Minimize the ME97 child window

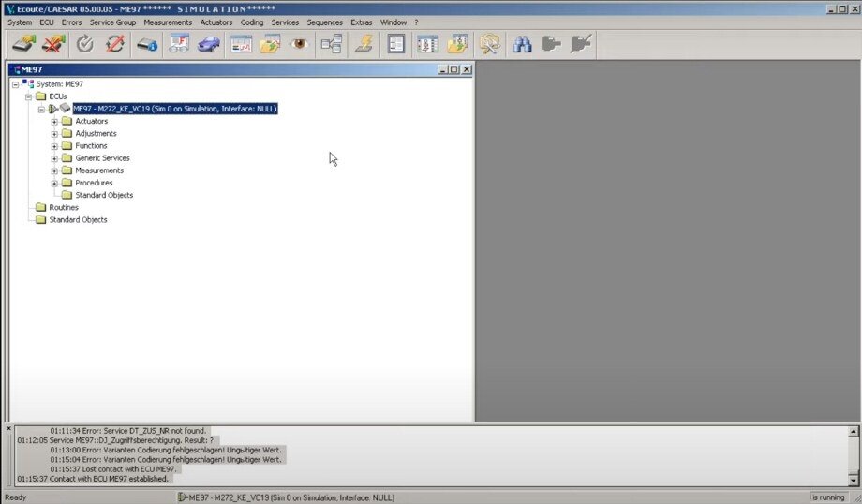[x=443, y=69]
